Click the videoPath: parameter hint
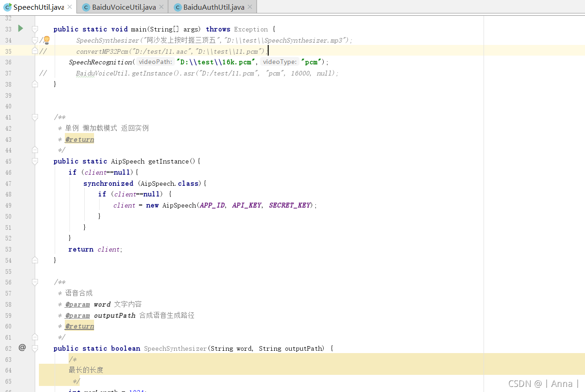 point(156,62)
